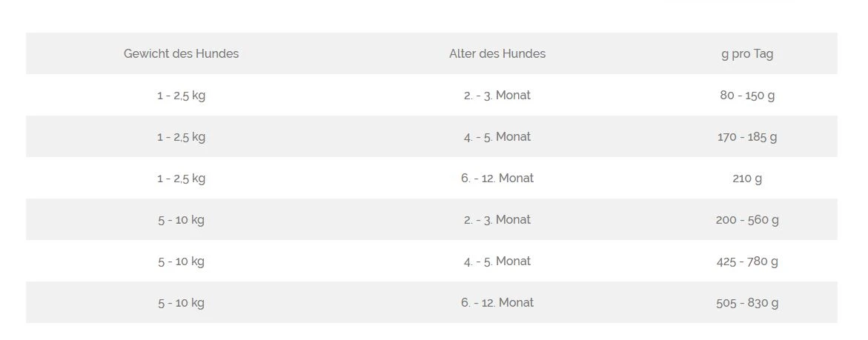
Task: Click the "4. - 5. Monat" cell beside 170 - 185 g
Action: [x=497, y=136]
